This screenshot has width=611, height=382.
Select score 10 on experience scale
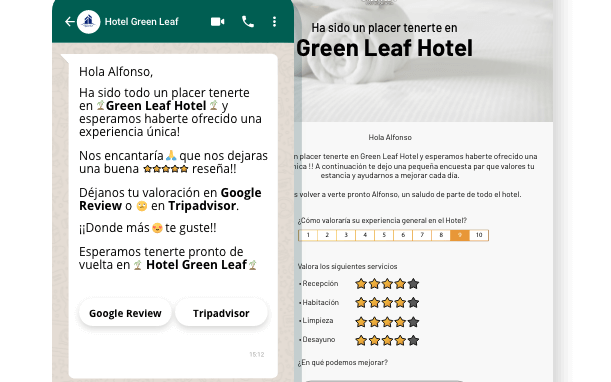pos(479,235)
